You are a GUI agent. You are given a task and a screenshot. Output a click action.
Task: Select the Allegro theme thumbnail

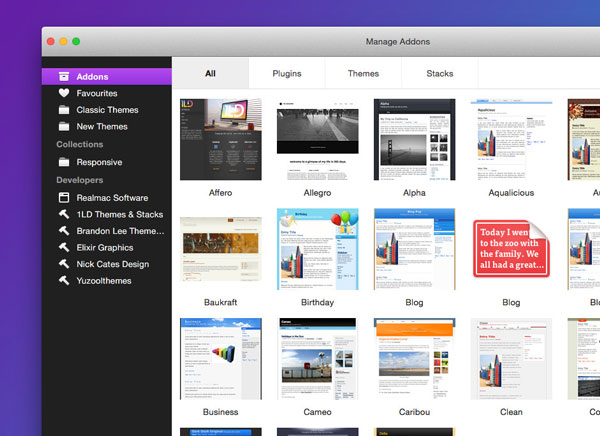coord(318,139)
